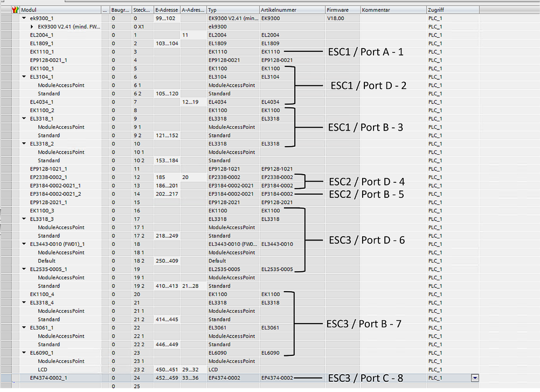Select the Default submodule under EL3443-0010
Viewport: 540px width, 392px height.
46,261
